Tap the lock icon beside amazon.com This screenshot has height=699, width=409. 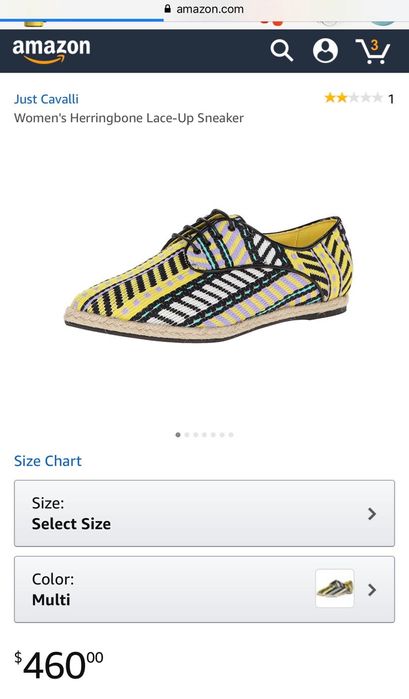click(168, 8)
